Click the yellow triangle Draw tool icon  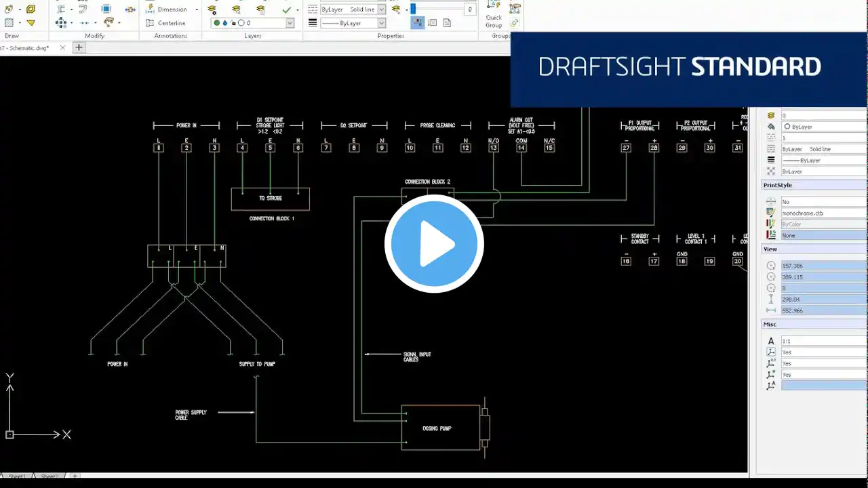click(31, 23)
